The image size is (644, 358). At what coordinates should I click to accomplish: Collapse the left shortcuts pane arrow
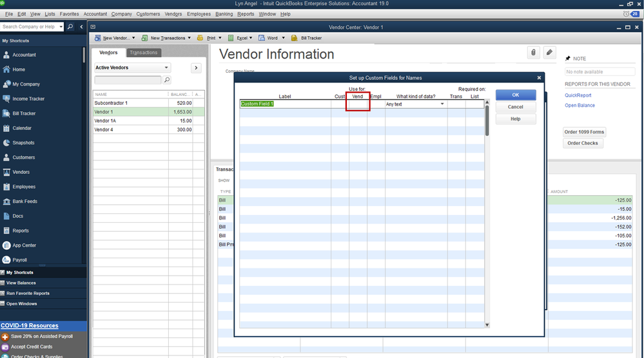[x=81, y=26]
